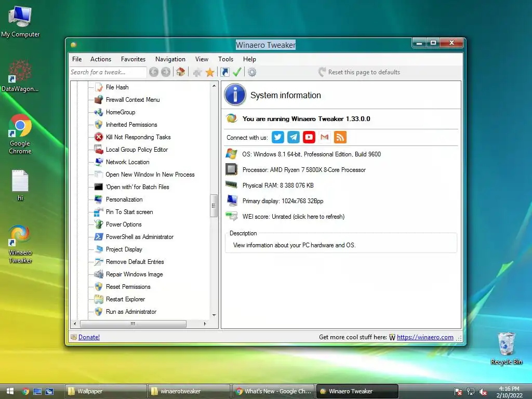Open favorites with the gold star icon

click(210, 72)
